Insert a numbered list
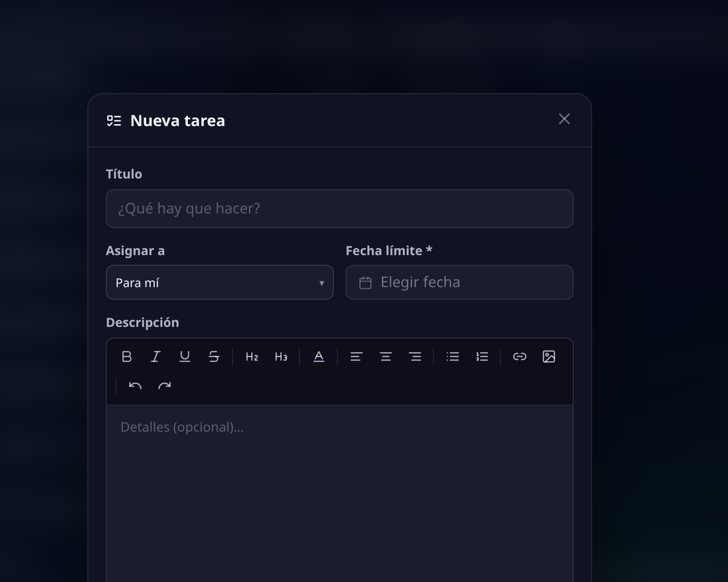 coord(482,356)
